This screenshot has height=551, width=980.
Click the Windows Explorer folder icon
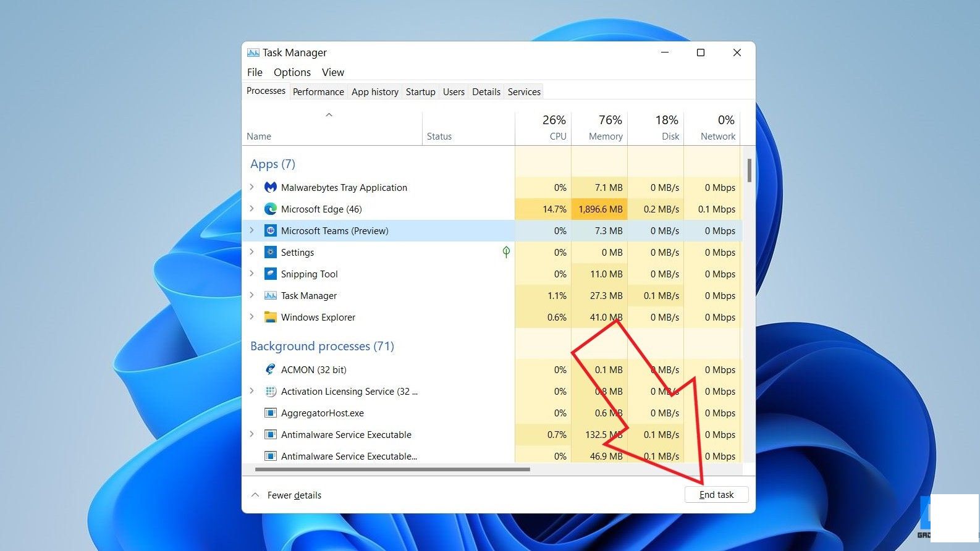point(270,317)
